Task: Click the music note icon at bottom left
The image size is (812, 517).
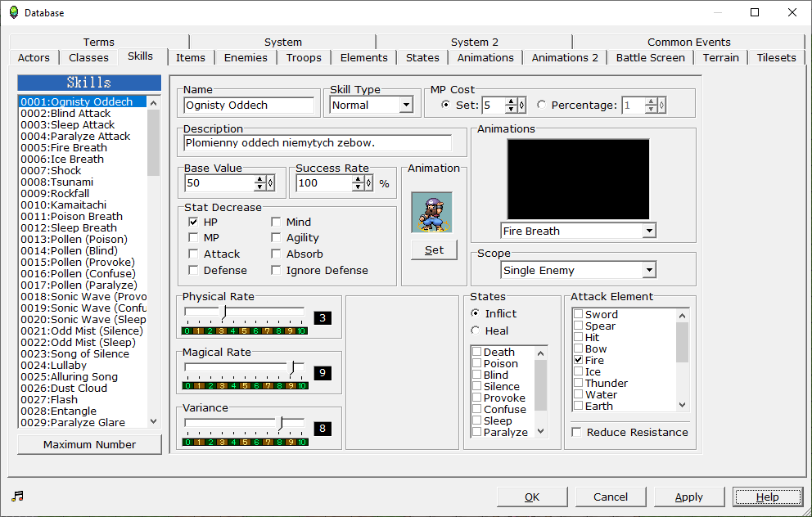Action: tap(18, 496)
